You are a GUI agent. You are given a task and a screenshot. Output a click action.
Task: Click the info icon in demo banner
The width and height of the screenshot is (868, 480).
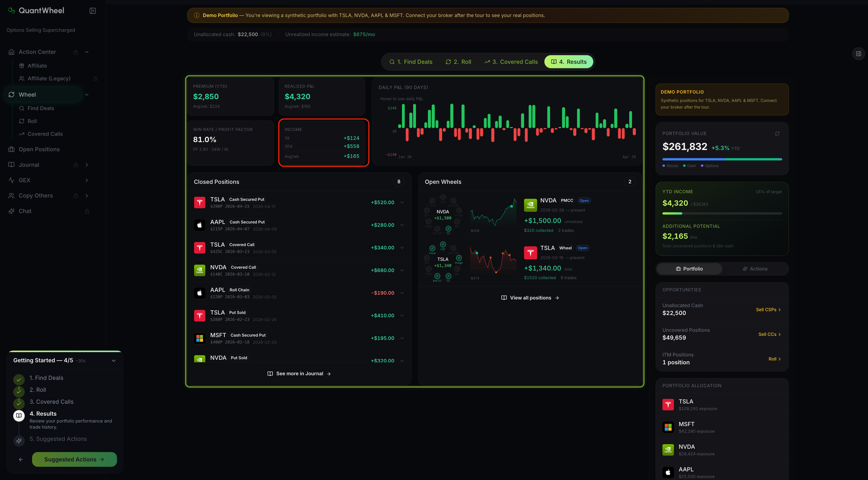coord(196,16)
